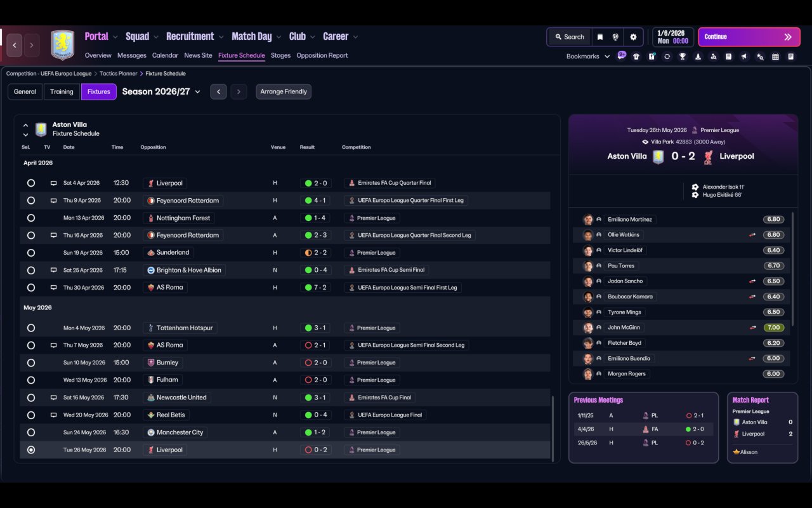Viewport: 812px width, 508px height.
Task: Select the Manchester City fixture radio button
Action: pyautogui.click(x=31, y=432)
